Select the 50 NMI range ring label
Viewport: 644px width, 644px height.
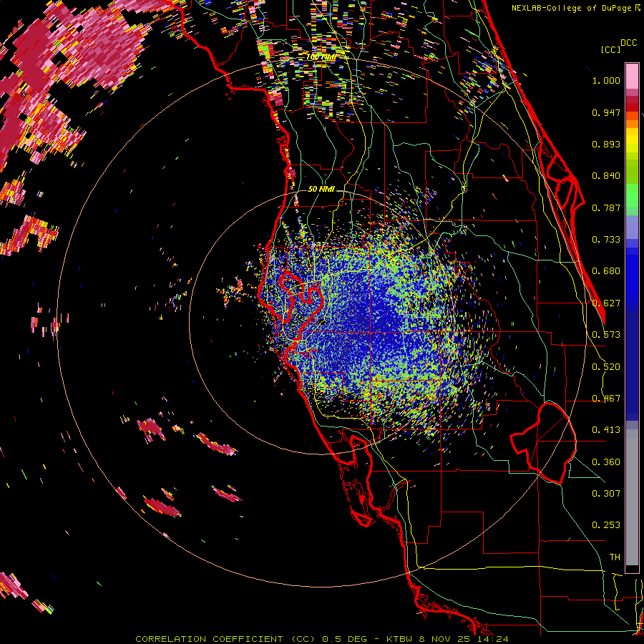point(321,190)
